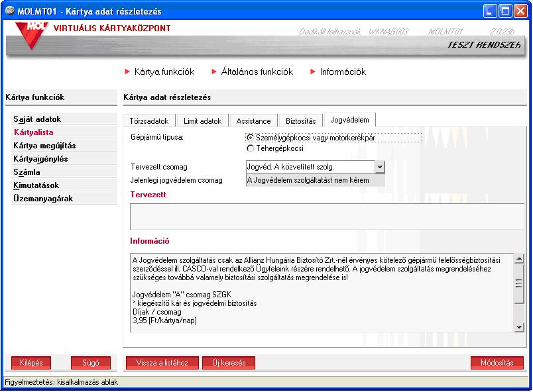The width and height of the screenshot is (533, 392).
Task: Switch to the Limit adatok tab
Action: tap(203, 121)
